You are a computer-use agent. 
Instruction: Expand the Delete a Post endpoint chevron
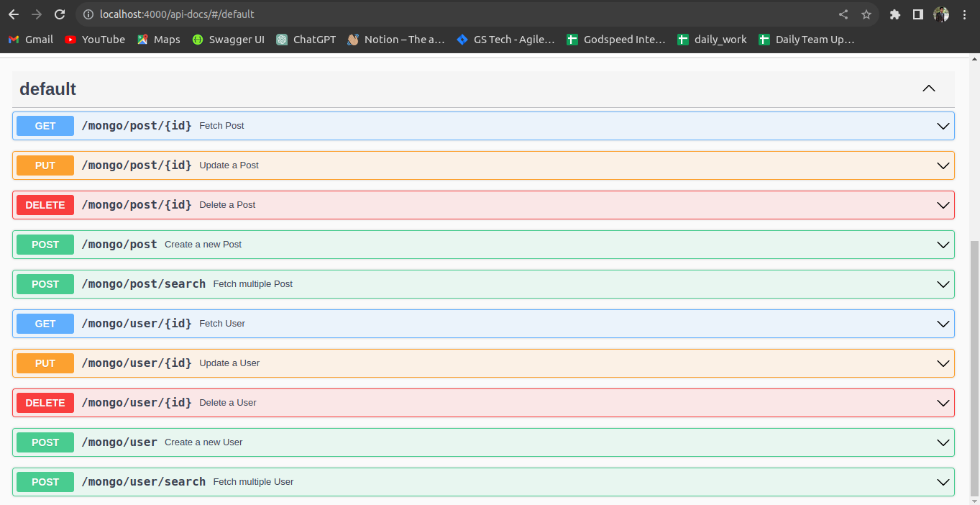(943, 205)
